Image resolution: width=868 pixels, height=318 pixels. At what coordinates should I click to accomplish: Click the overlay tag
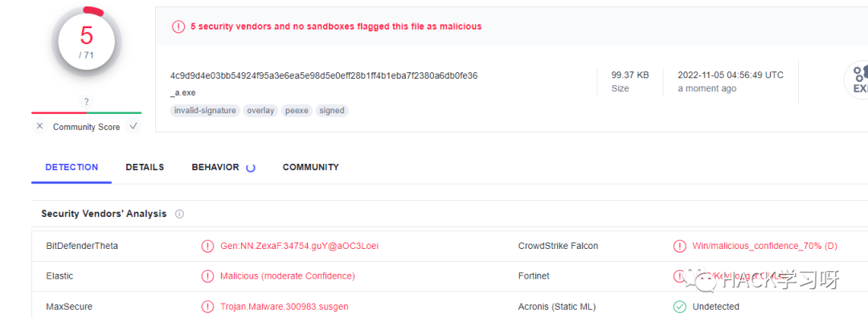coord(260,111)
